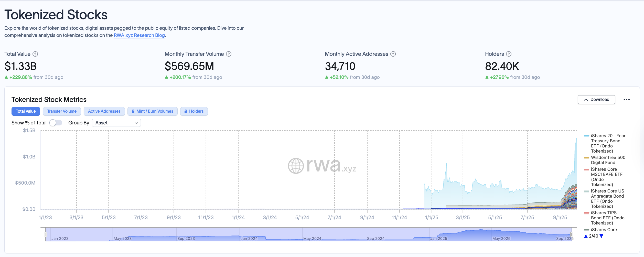Viewport: 644px width, 257px height.
Task: Switch to the Active Addresses tab
Action: (x=104, y=111)
